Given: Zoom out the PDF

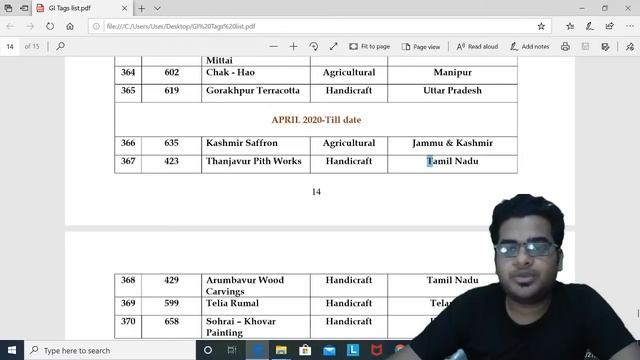Looking at the screenshot, I should pyautogui.click(x=273, y=47).
